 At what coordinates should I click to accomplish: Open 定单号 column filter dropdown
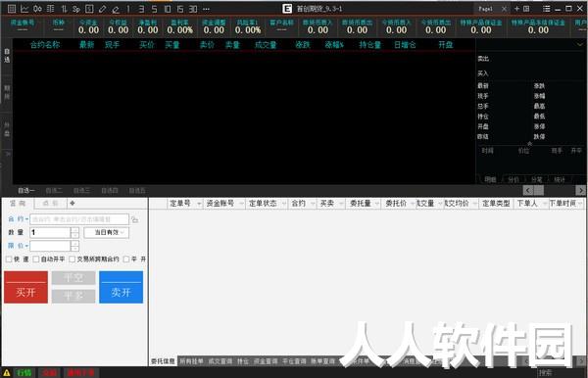(199, 204)
